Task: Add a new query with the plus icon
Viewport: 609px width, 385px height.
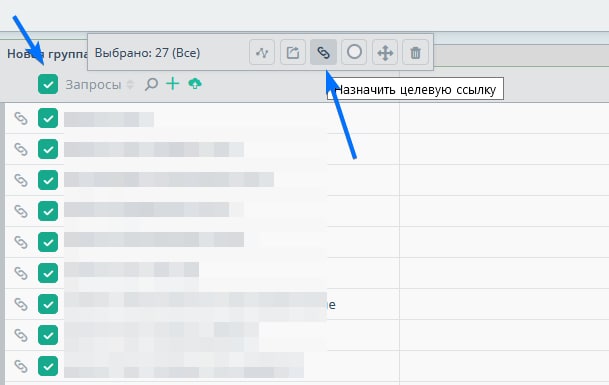Action: click(x=172, y=84)
